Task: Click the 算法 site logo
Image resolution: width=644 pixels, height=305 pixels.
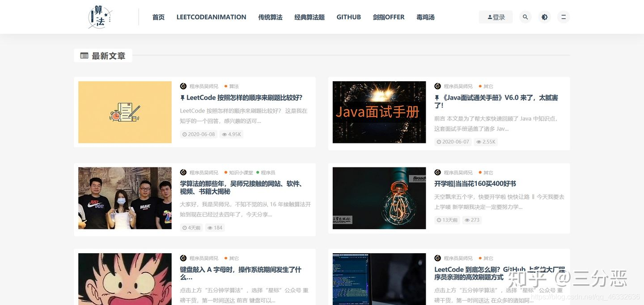Action: coord(100,17)
